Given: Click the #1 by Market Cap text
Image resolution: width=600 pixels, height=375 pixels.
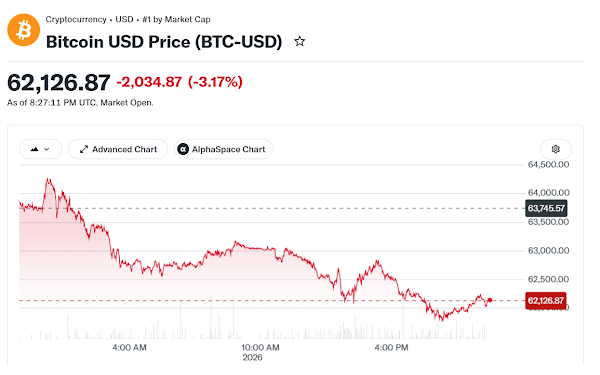Looking at the screenshot, I should tap(176, 20).
